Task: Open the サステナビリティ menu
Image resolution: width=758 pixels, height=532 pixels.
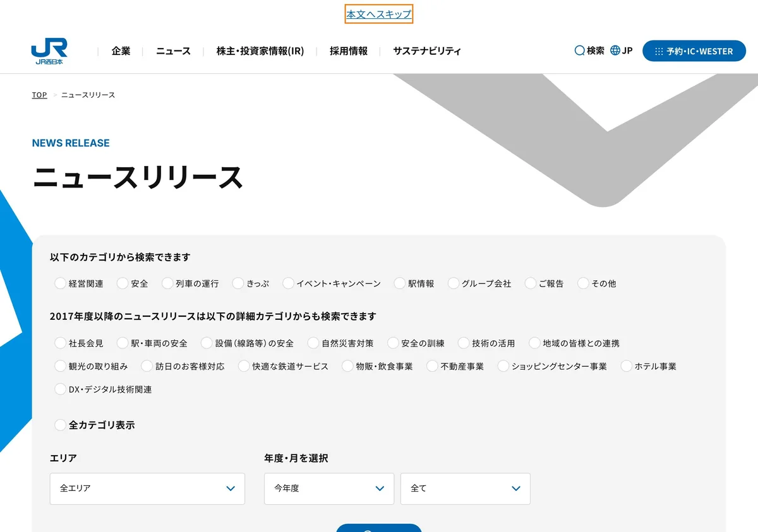Action: pyautogui.click(x=427, y=51)
